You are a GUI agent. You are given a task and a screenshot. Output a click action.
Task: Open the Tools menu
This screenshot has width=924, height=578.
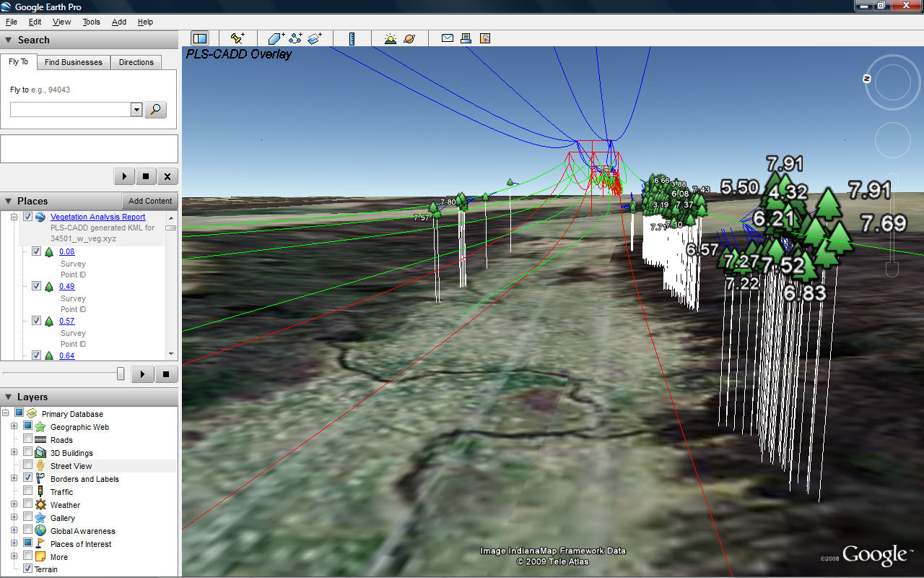[x=91, y=22]
